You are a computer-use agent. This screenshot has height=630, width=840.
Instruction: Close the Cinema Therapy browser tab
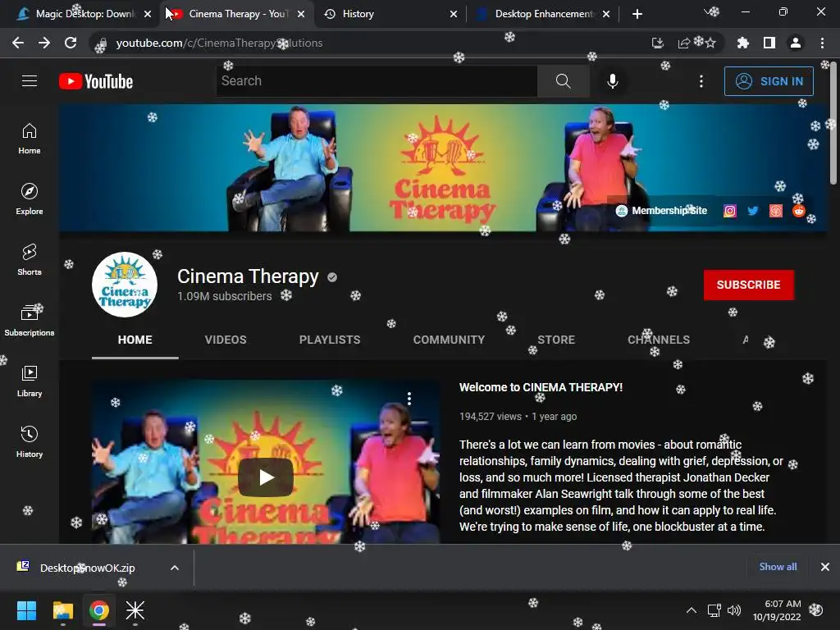coord(301,14)
